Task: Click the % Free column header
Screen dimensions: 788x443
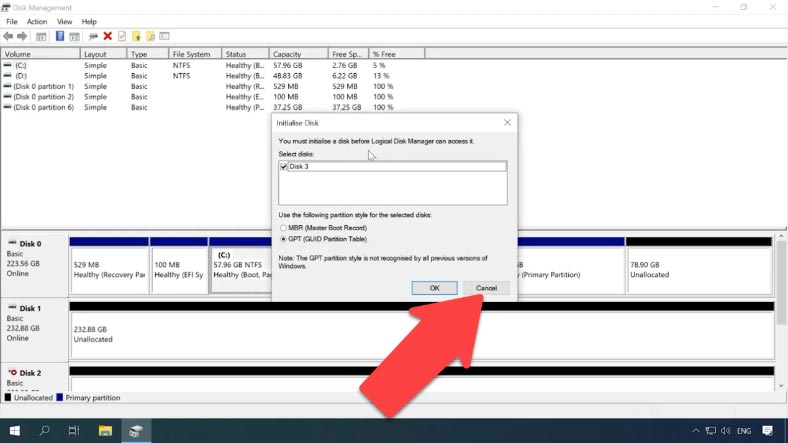Action: (397, 54)
